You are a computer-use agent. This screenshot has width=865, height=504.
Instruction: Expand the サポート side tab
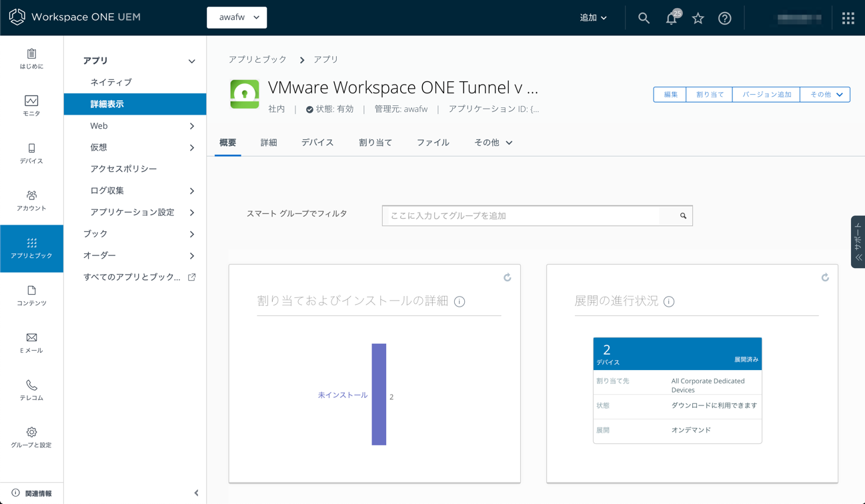pyautogui.click(x=858, y=242)
